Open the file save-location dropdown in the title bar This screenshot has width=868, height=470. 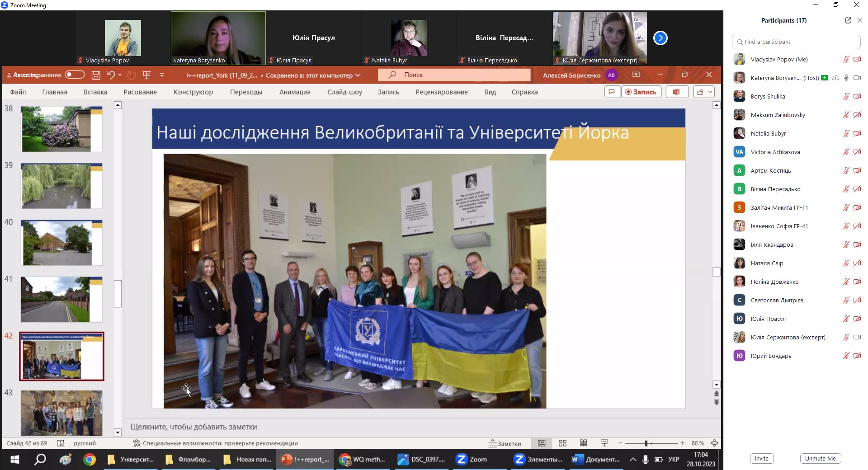click(x=358, y=75)
